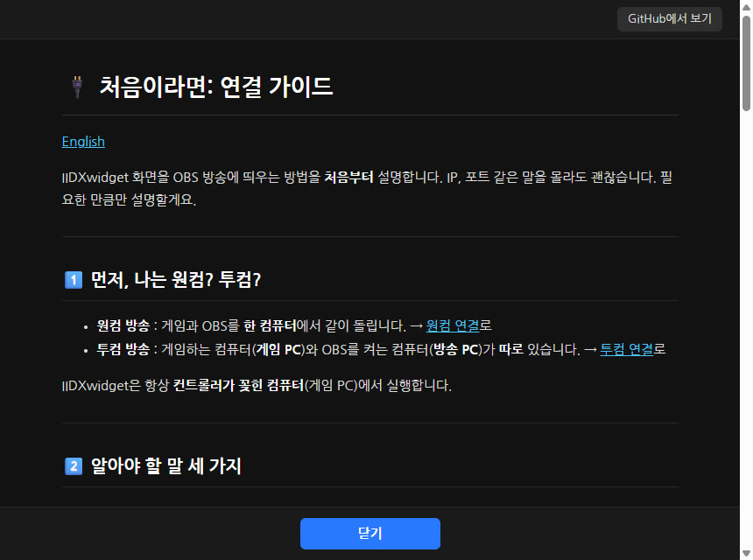Switch to the English version link
753x560 pixels.
83,142
